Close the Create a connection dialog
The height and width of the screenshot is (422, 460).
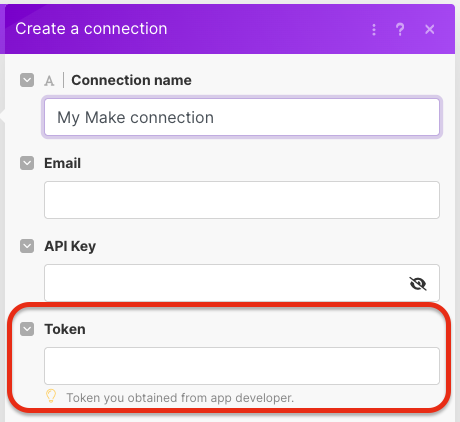(430, 30)
